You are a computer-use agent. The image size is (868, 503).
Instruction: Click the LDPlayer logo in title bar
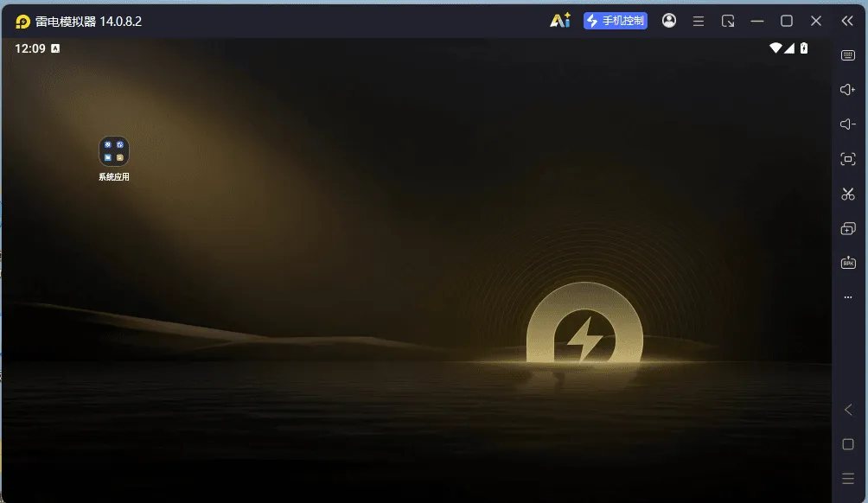click(22, 22)
